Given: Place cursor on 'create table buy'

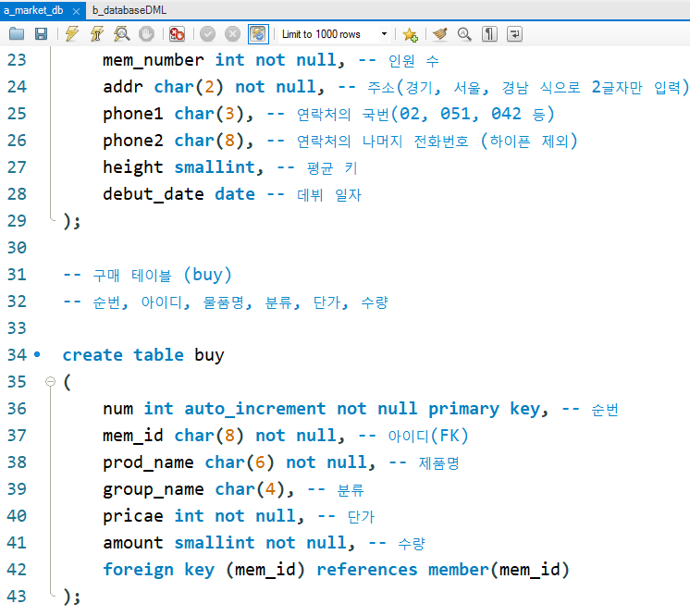Looking at the screenshot, I should (x=143, y=355).
